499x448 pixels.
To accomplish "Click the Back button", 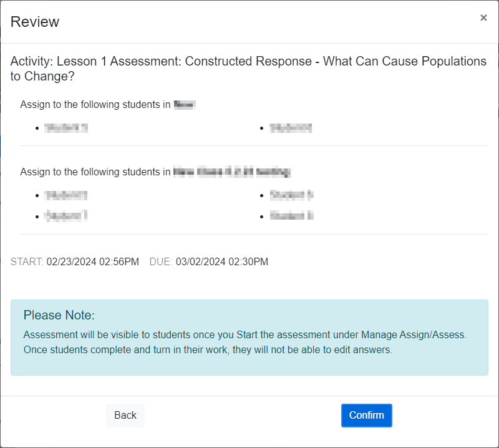I will 125,415.
